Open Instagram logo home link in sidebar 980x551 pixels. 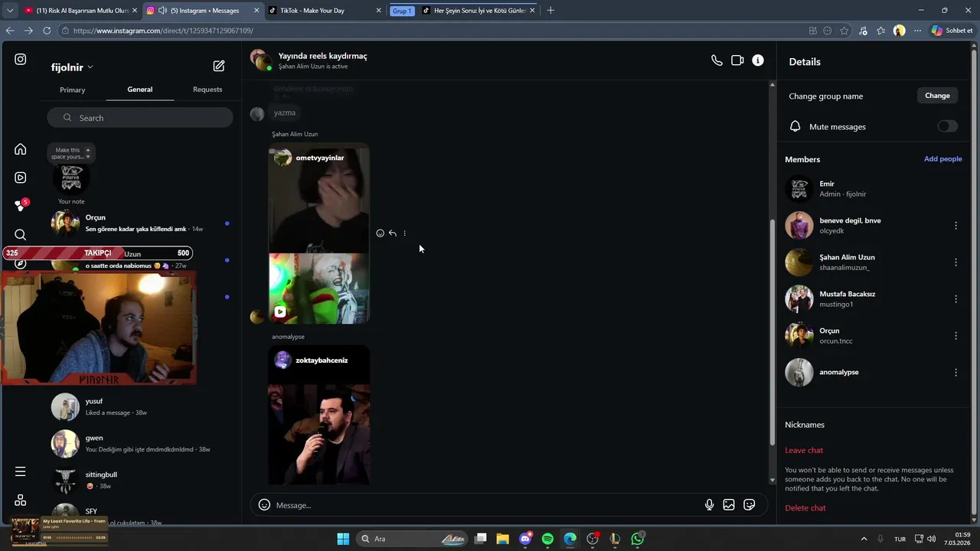(21, 59)
